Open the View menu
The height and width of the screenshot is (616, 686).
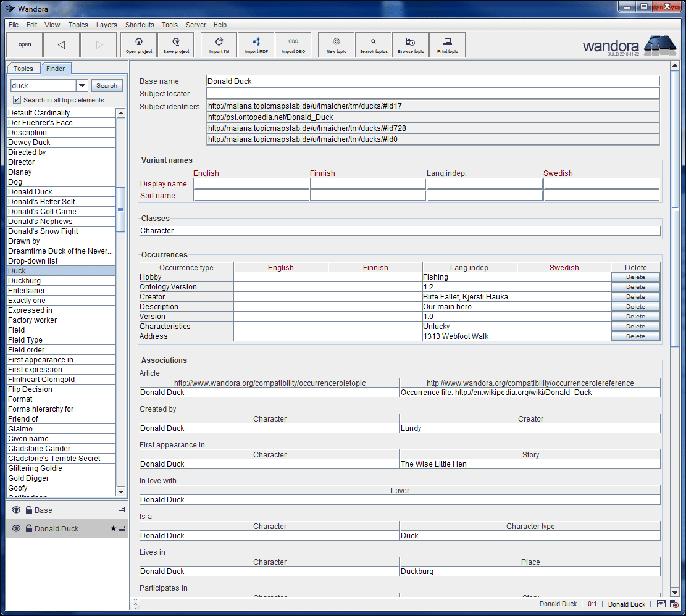pyautogui.click(x=52, y=25)
